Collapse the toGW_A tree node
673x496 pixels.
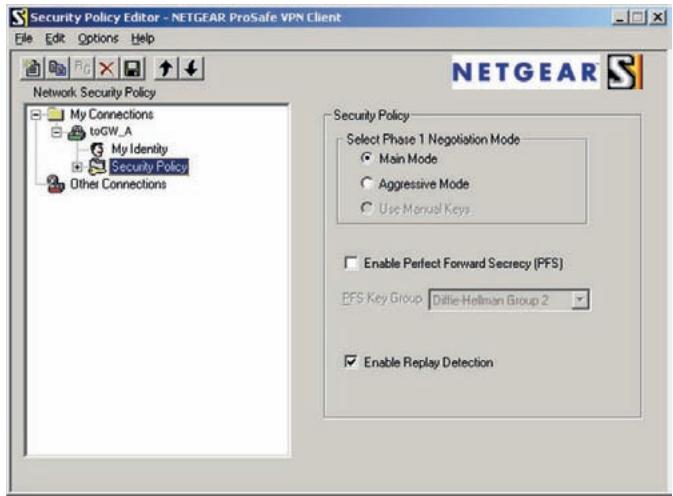57,132
